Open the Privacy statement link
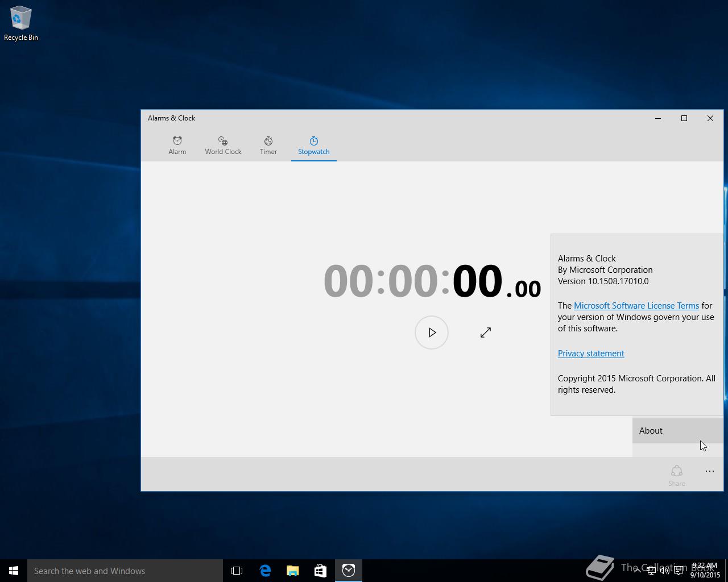Screen dimensions: 728x582 591,354
